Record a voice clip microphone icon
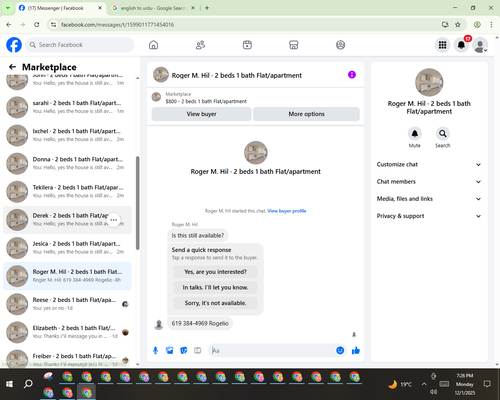The width and height of the screenshot is (500, 400). [155, 350]
